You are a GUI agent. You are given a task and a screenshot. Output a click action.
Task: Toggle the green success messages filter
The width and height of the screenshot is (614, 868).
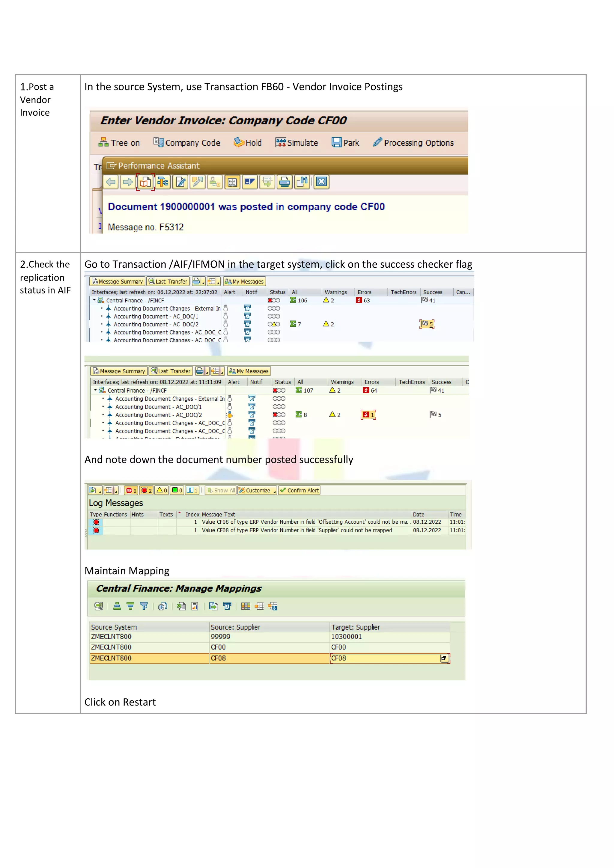[x=177, y=490]
